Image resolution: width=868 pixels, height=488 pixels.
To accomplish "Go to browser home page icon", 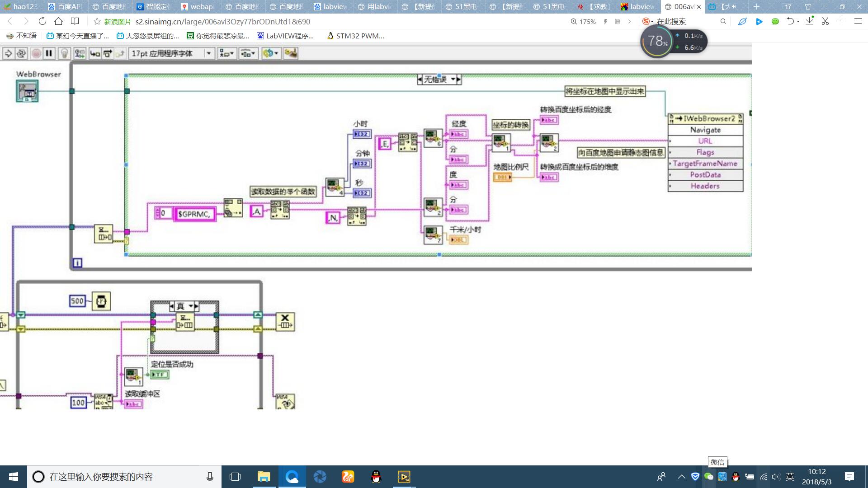I will [58, 21].
